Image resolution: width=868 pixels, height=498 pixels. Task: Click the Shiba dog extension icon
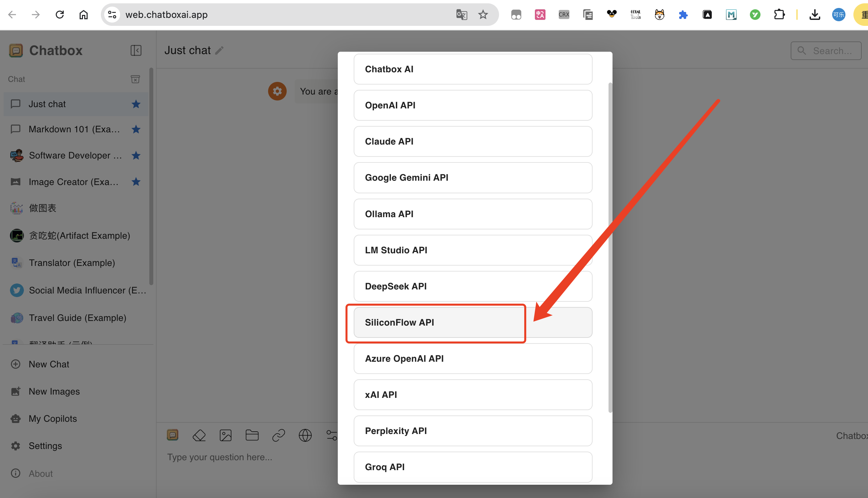point(659,15)
